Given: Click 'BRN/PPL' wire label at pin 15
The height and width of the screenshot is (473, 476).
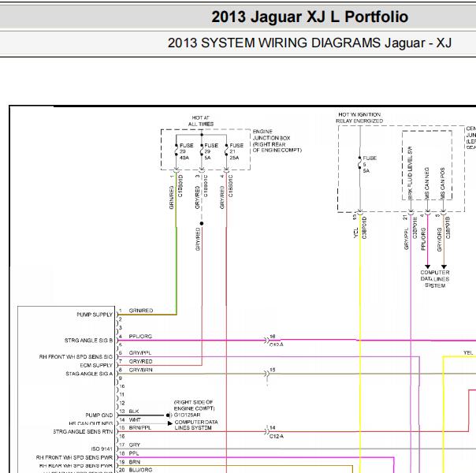Looking at the screenshot, I should coord(140,428).
